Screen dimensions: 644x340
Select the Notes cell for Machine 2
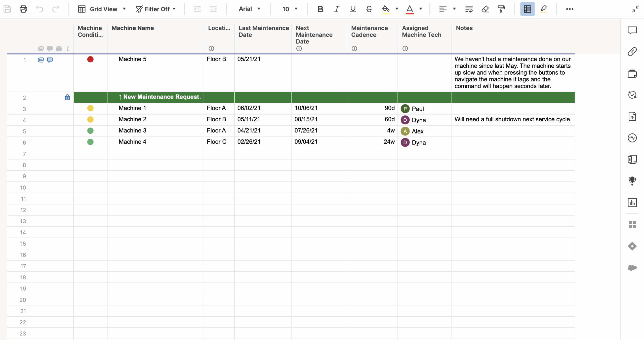(513, 119)
